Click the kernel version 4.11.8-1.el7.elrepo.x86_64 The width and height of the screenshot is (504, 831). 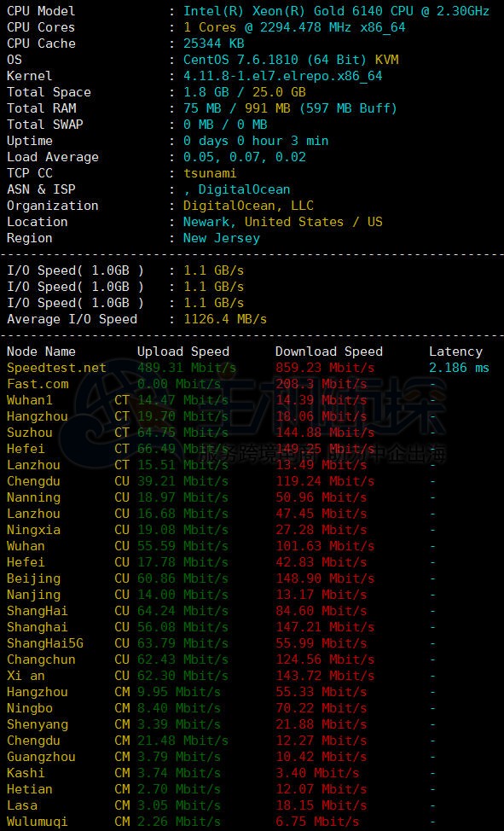click(282, 76)
